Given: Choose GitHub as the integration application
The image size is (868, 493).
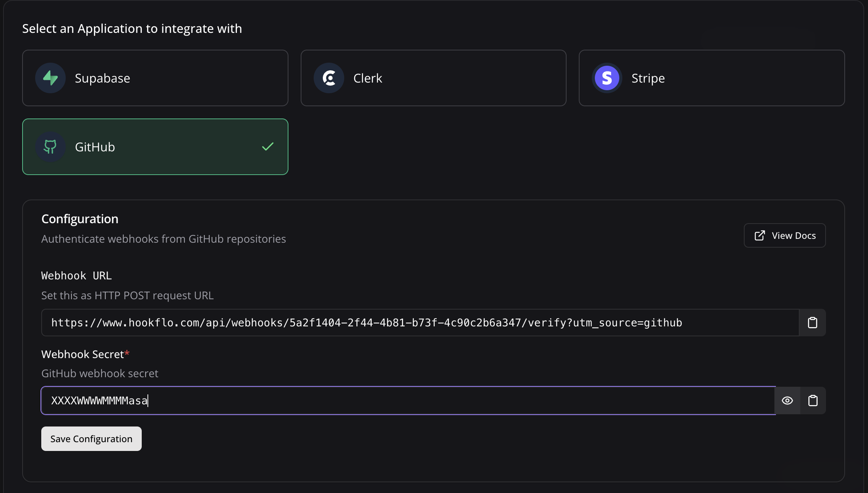Looking at the screenshot, I should 155,147.
